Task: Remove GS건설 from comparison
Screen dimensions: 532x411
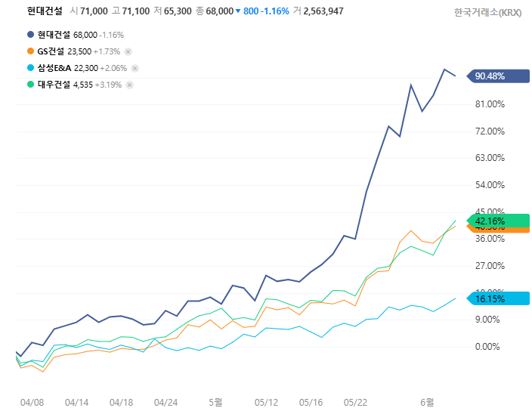Action: click(128, 51)
